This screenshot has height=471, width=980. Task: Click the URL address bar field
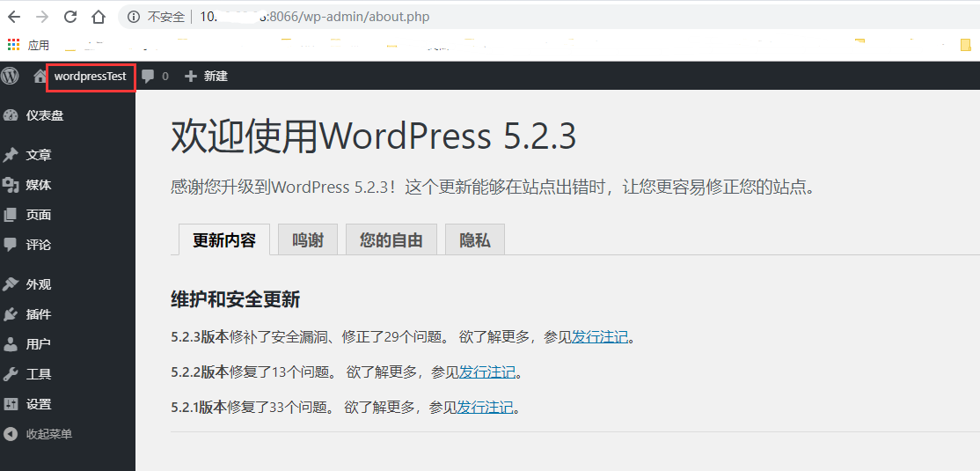(x=550, y=17)
